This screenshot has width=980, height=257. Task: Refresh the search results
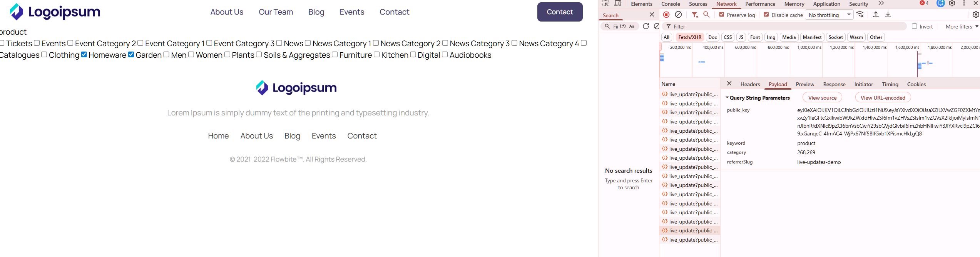[x=646, y=26]
